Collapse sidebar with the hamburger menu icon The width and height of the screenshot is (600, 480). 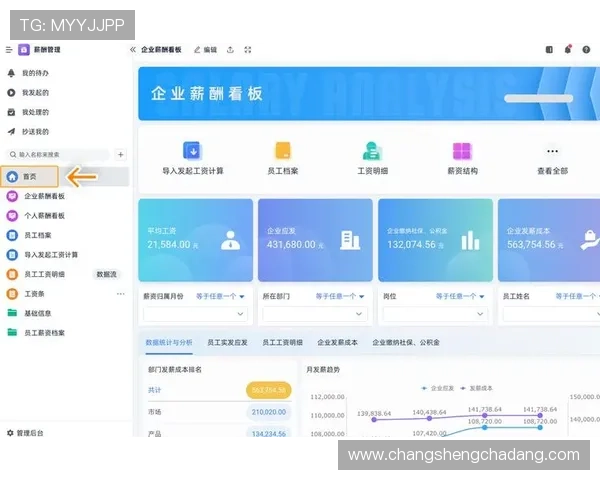(x=9, y=50)
